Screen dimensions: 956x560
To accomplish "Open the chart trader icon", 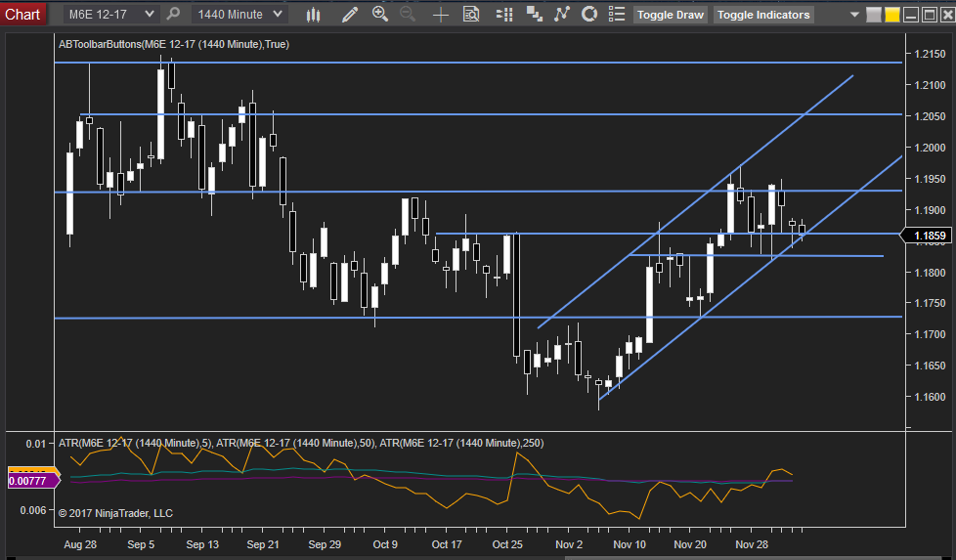I will [x=503, y=14].
